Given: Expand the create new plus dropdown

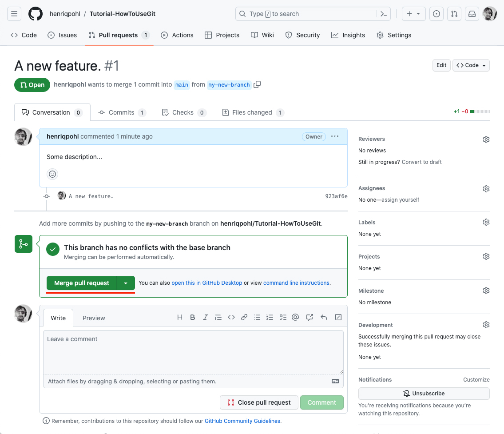Looking at the screenshot, I should (414, 14).
